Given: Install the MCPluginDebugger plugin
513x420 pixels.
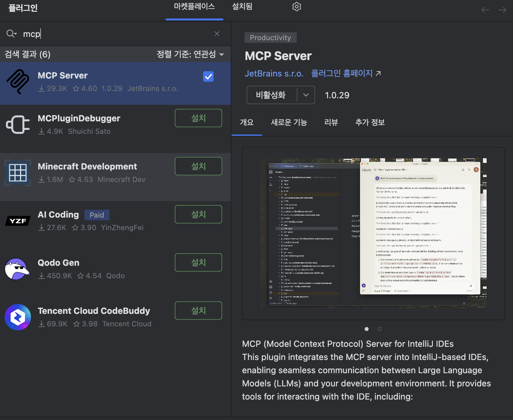Looking at the screenshot, I should (x=198, y=118).
